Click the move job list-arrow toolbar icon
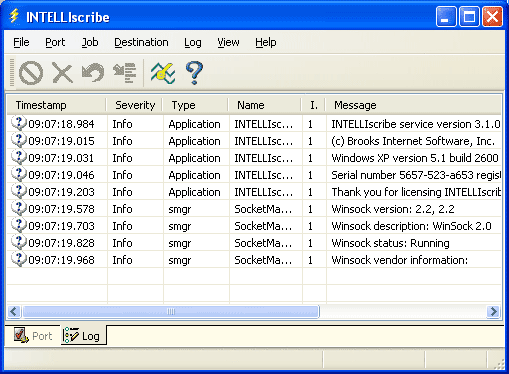 [125, 72]
